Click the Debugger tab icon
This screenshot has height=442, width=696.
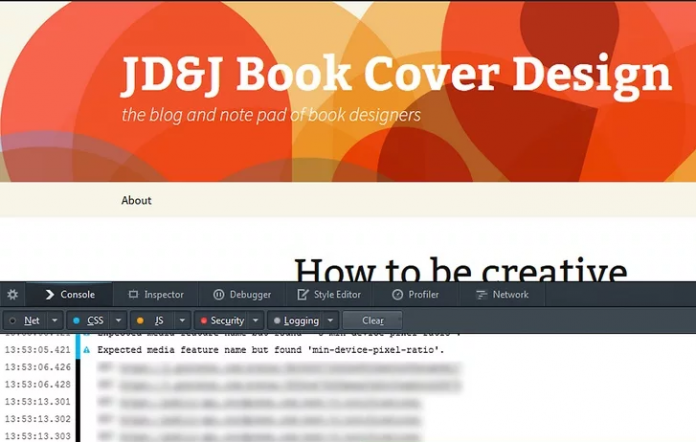click(218, 295)
